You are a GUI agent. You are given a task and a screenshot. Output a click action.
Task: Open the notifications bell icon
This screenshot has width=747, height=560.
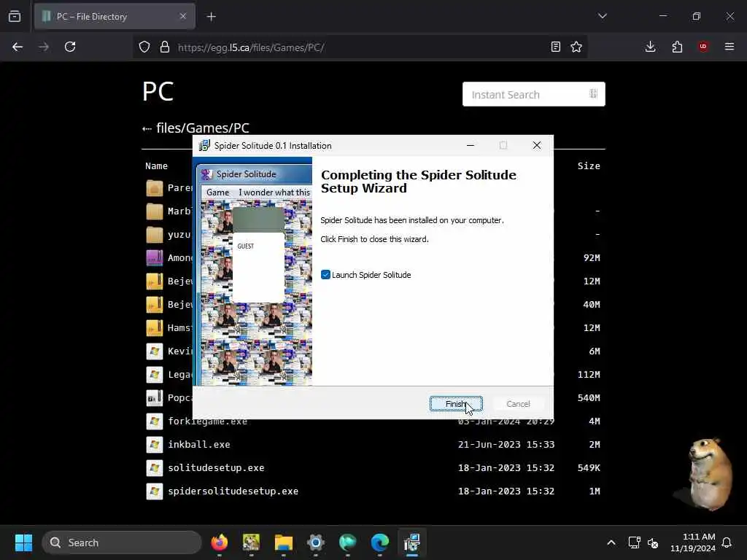(727, 542)
